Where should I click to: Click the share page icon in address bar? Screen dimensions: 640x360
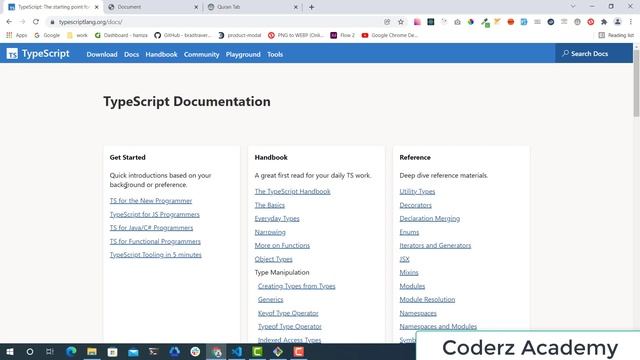coord(387,22)
